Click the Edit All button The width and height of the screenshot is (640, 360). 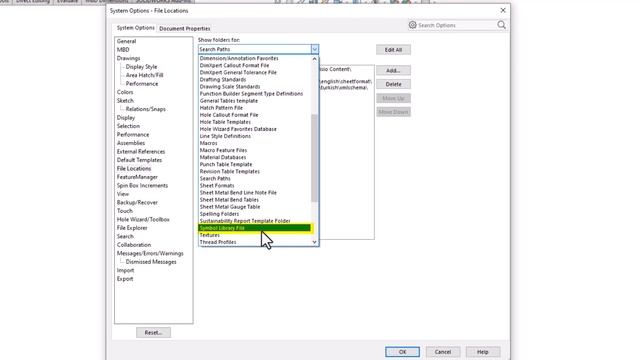coord(393,50)
